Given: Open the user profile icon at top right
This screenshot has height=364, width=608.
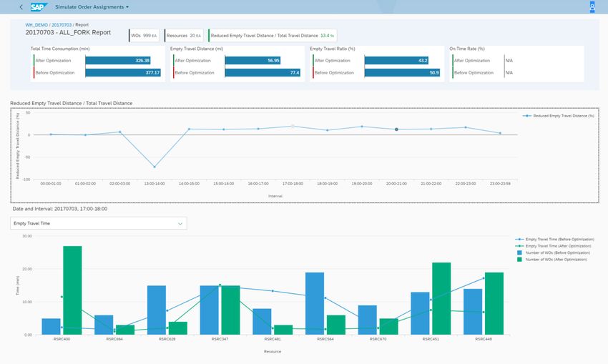Looking at the screenshot, I should coord(592,7).
